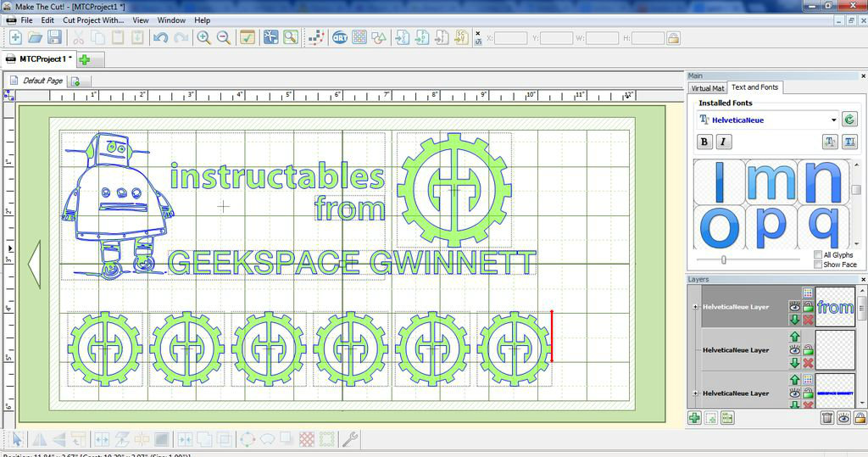Select the pointer tool in bottom toolbar
Viewport: 868px width, 457px height.
pyautogui.click(x=17, y=440)
